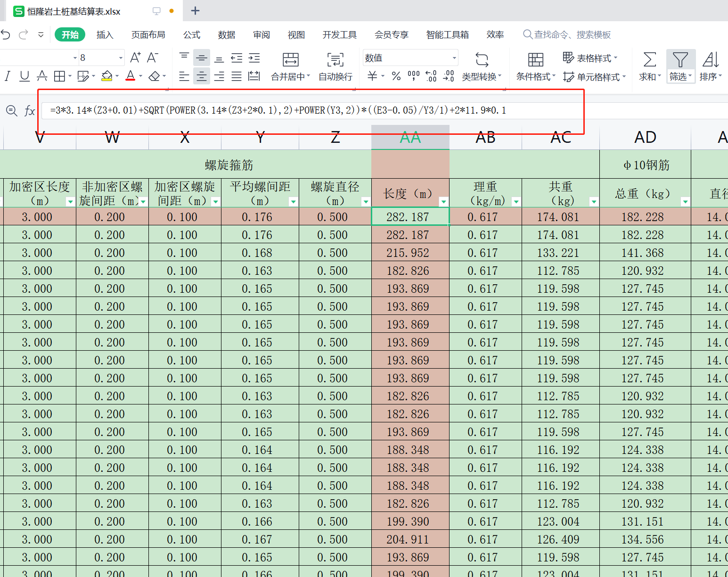Click the fx insert function icon
The height and width of the screenshot is (577, 728).
tap(30, 111)
